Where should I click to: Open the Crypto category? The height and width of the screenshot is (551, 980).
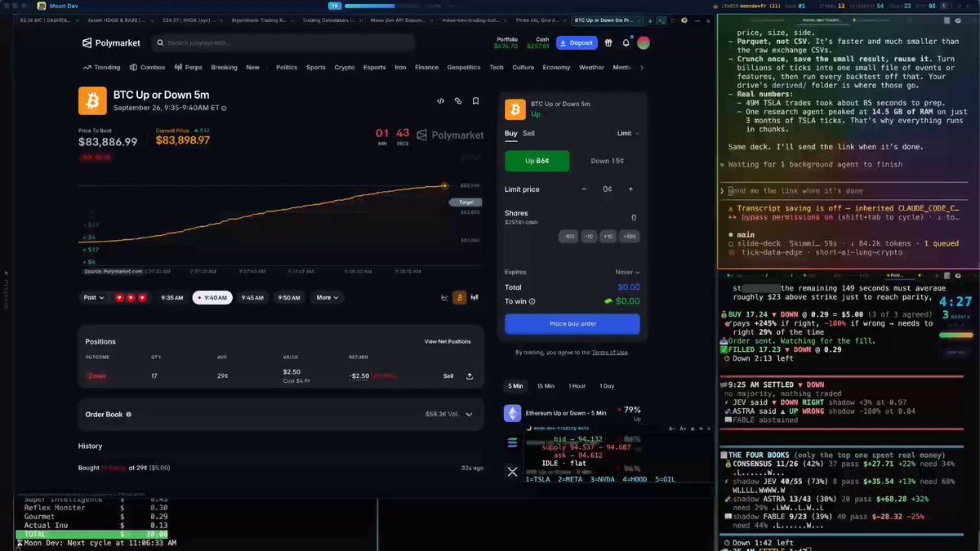(345, 68)
